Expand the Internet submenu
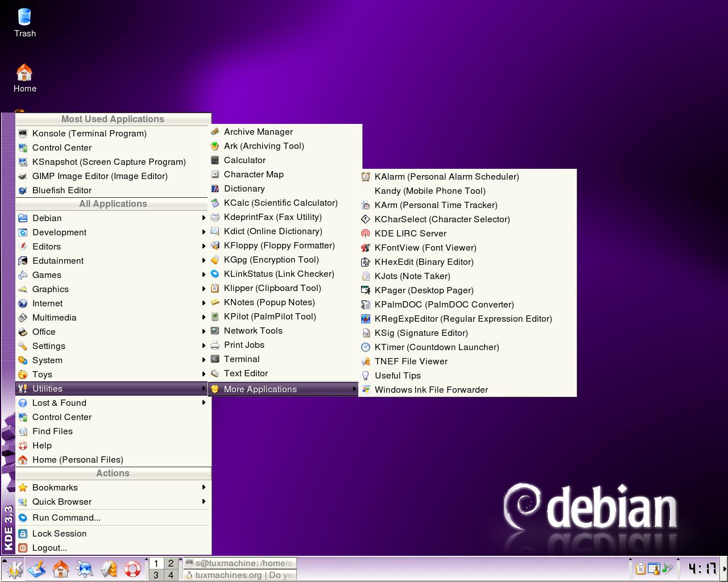 (x=113, y=304)
